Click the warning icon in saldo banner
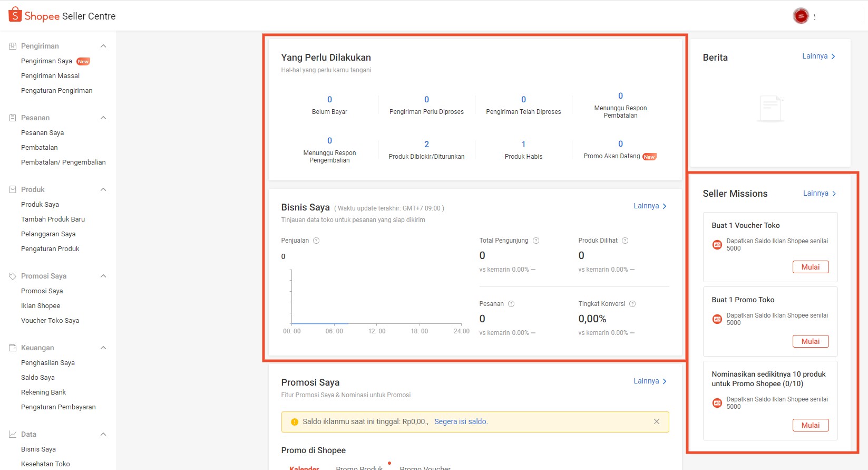Viewport: 868px width, 470px height. click(295, 422)
